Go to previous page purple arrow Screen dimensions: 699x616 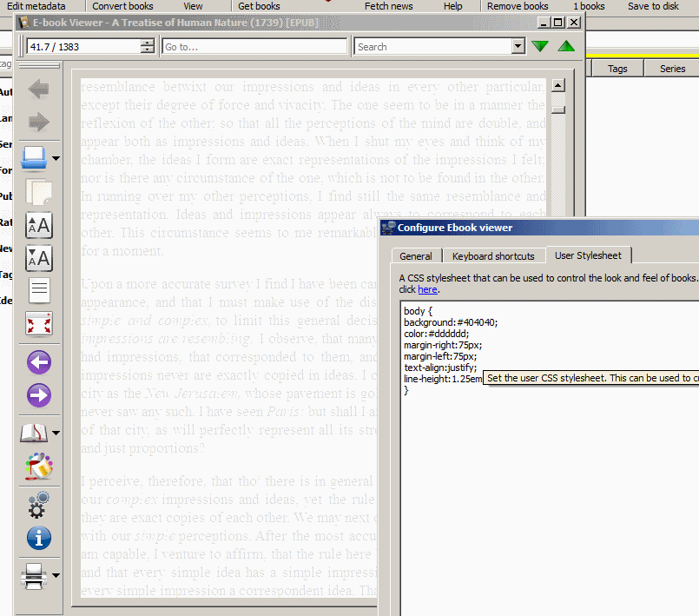[x=39, y=362]
